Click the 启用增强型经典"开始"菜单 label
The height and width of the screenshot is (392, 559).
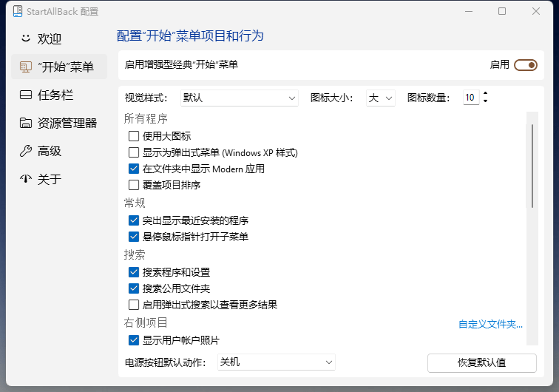tap(181, 64)
